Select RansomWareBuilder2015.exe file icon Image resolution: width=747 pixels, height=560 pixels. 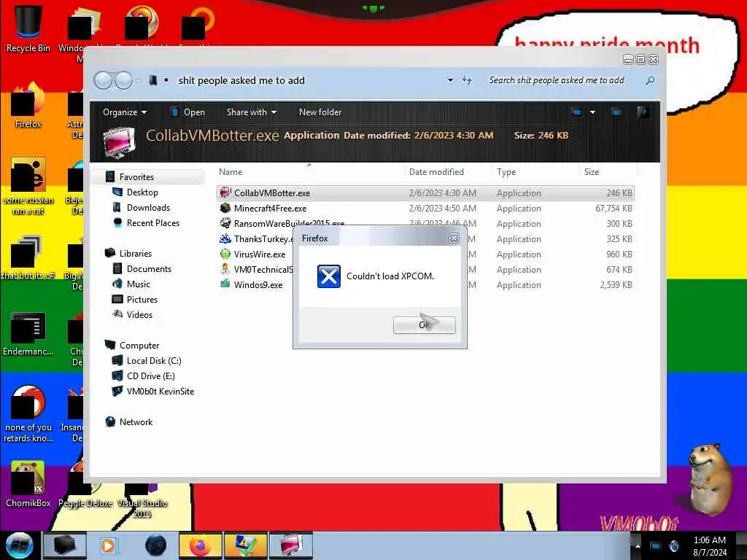pos(225,223)
